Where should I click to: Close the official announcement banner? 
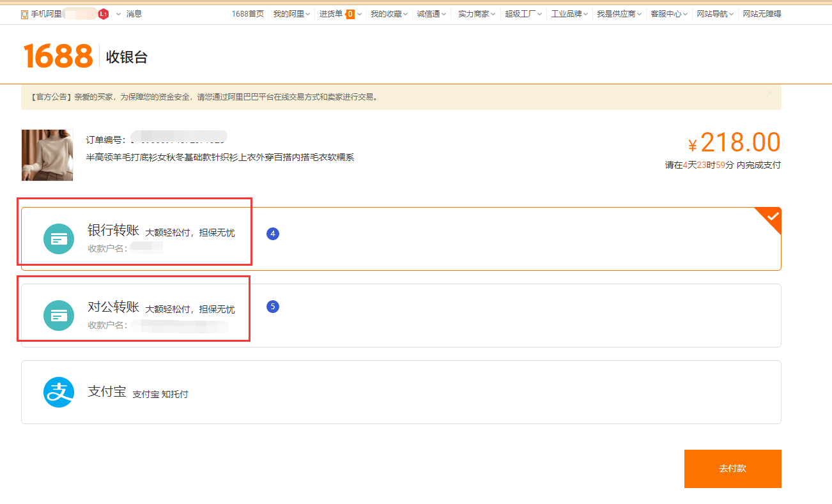coord(770,93)
